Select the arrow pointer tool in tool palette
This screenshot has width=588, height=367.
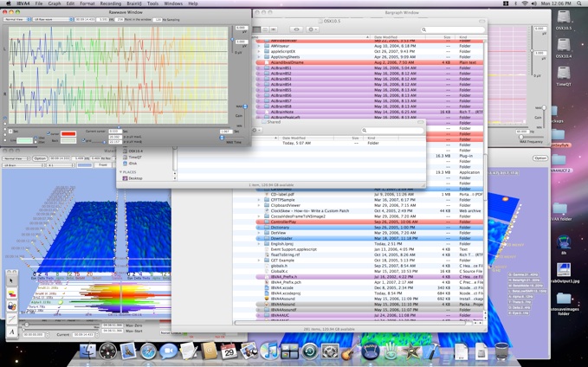11,280
